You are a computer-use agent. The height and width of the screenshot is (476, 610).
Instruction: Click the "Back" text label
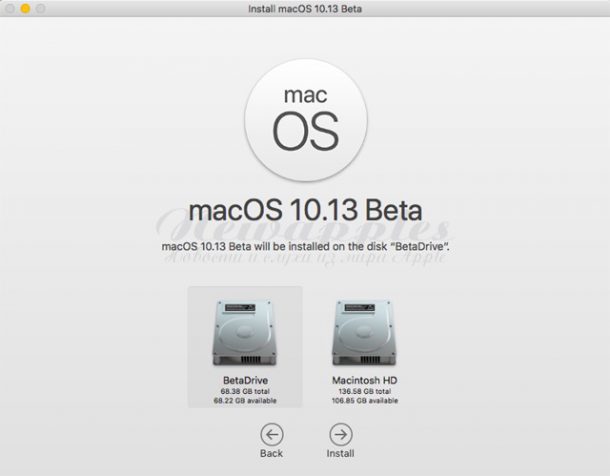(272, 453)
